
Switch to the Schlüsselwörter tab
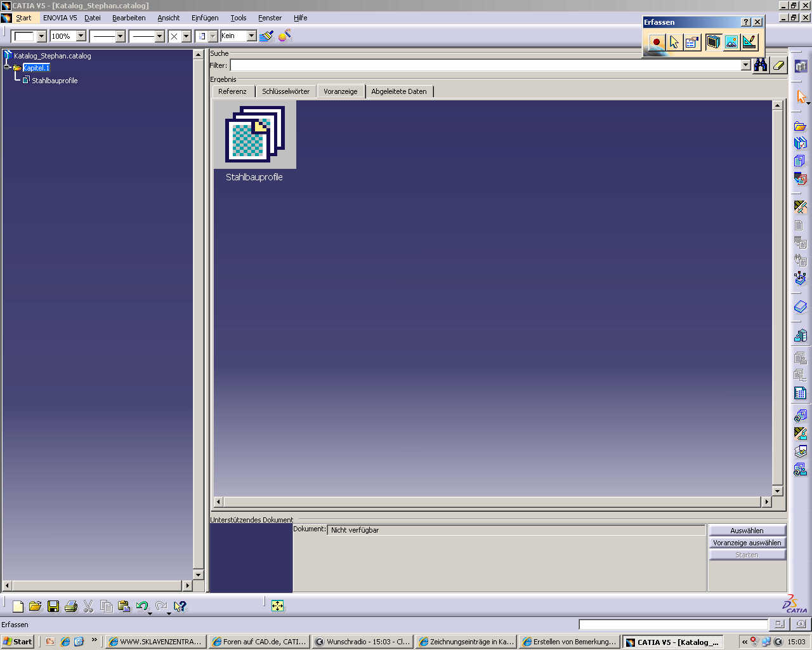285,91
